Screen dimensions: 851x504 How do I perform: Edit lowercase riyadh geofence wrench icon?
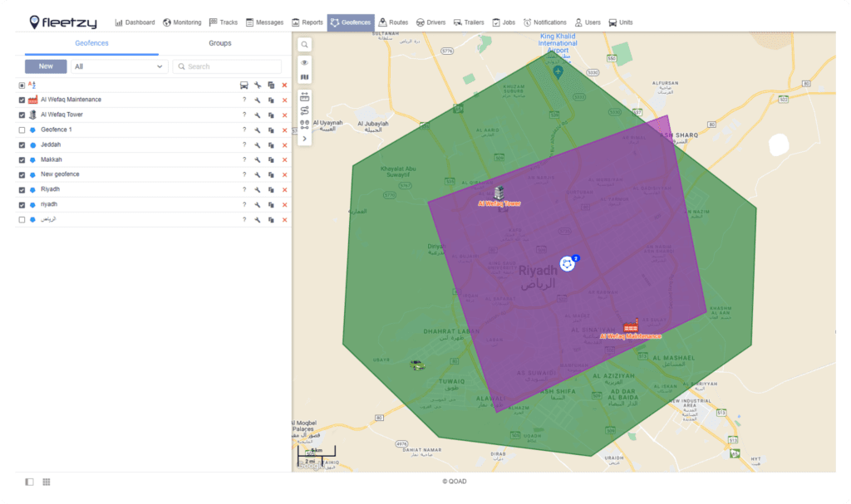tap(258, 205)
